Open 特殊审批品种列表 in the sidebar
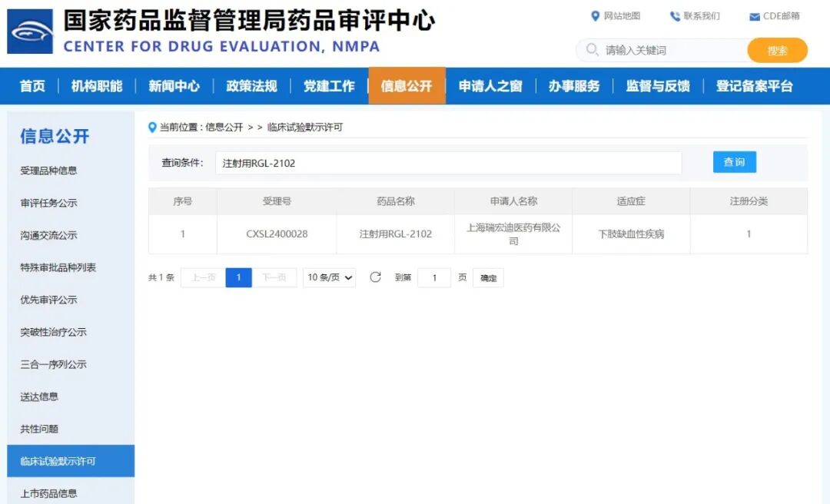The image size is (830, 504). 58,267
